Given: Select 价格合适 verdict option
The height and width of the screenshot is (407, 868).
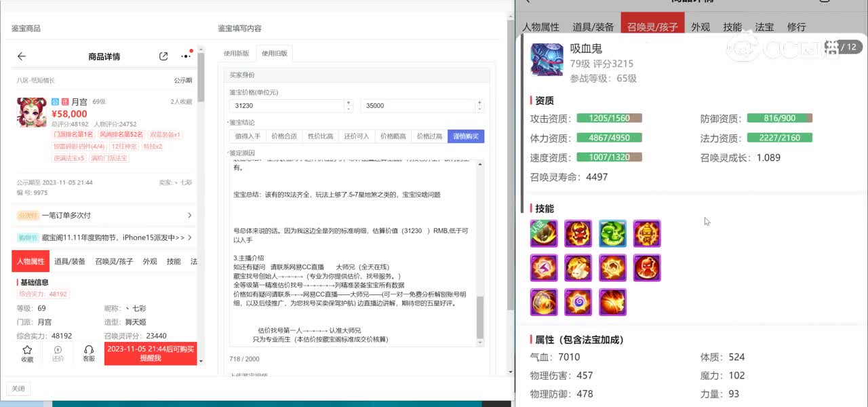Looking at the screenshot, I should (284, 136).
